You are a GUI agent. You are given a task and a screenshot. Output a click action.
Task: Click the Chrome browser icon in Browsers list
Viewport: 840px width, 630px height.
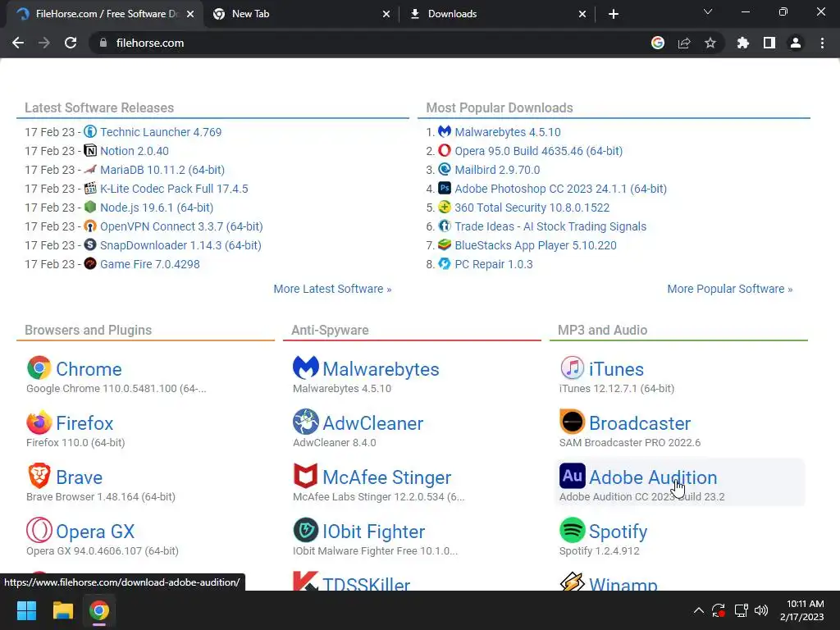pos(39,368)
